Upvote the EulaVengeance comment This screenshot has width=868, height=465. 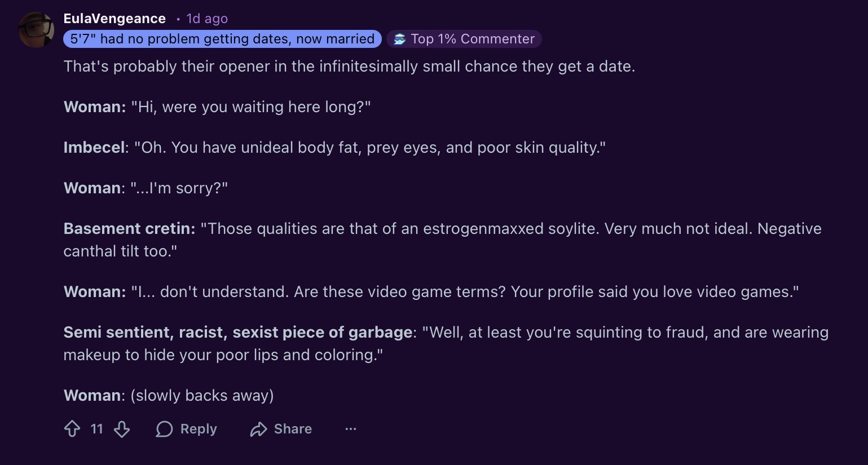pos(72,429)
